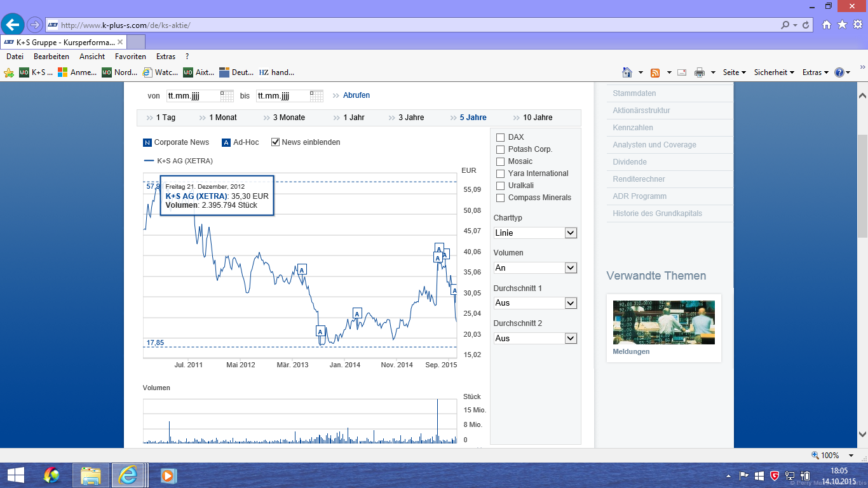The height and width of the screenshot is (488, 868).
Task: Enable the Uralkali comparison checkbox
Action: point(500,186)
